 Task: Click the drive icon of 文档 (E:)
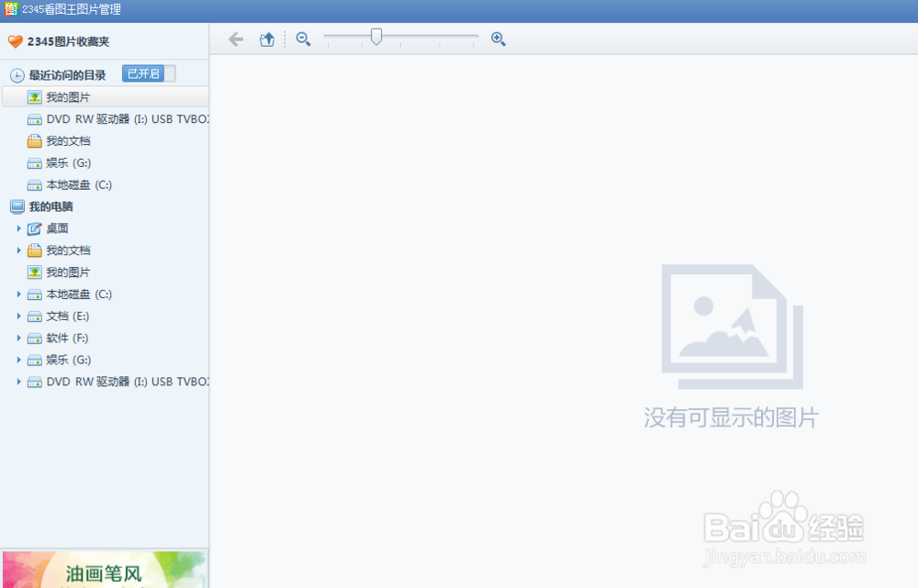[35, 316]
